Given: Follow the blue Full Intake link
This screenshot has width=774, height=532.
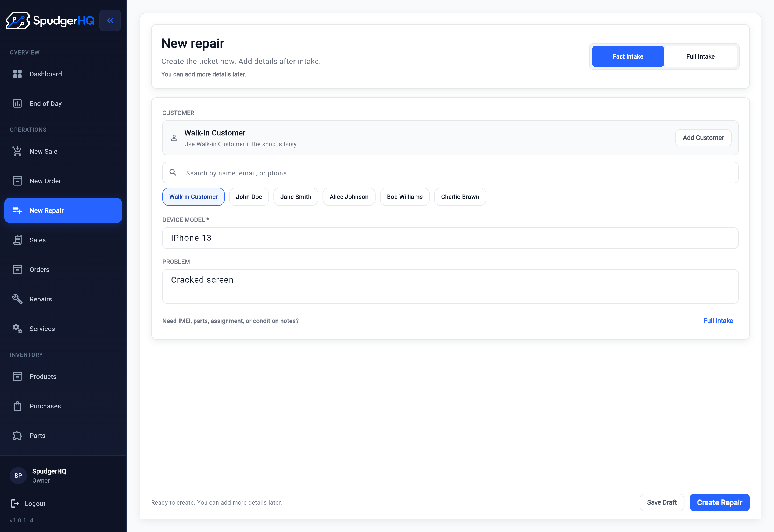Looking at the screenshot, I should (718, 321).
